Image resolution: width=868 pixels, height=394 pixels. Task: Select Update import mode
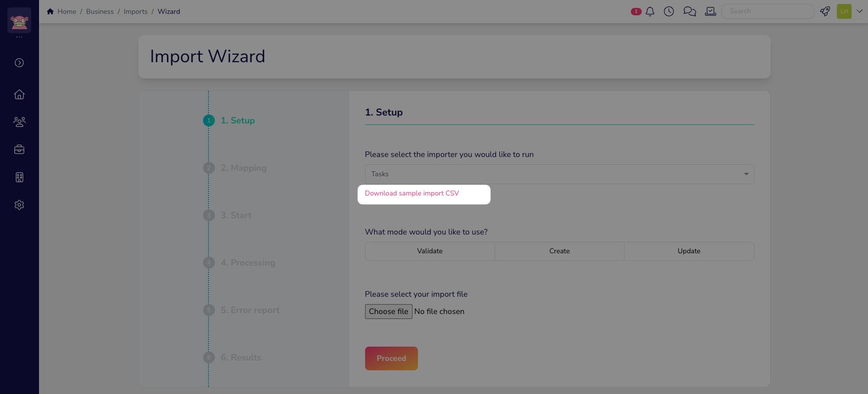pos(689,251)
